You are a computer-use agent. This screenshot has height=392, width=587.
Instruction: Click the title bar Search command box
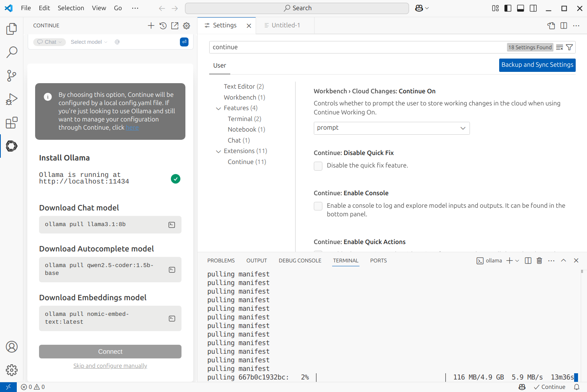click(x=297, y=8)
